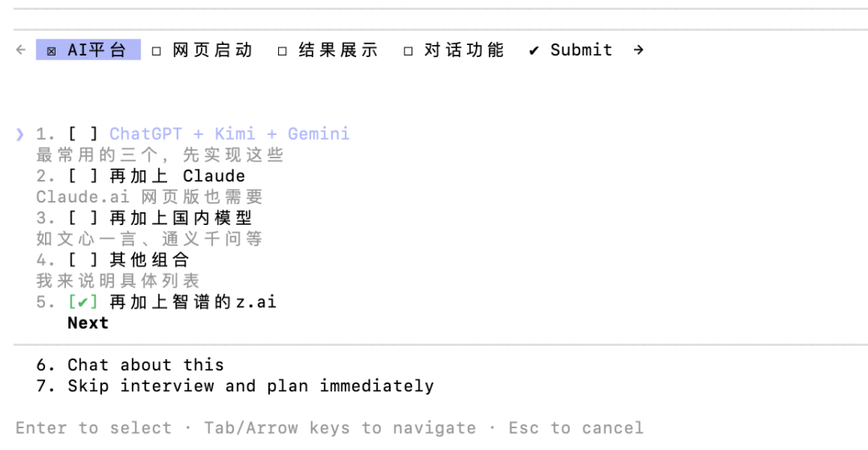Enable the 再加上国内模型 checkbox
Screen dimensions: 868x450
coord(83,218)
